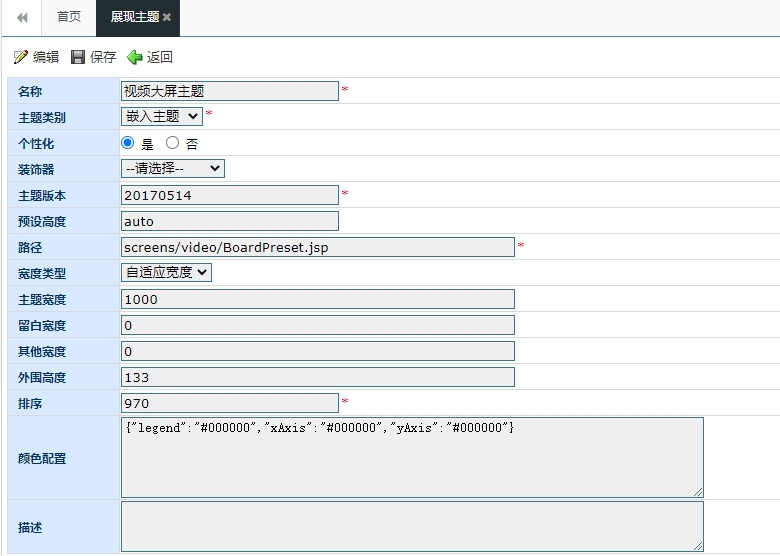The width and height of the screenshot is (780, 556).
Task: Click the 个性化 field label
Action: (x=36, y=144)
